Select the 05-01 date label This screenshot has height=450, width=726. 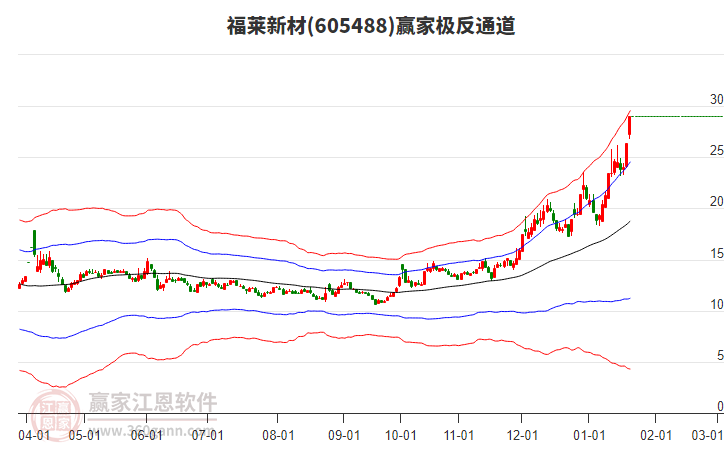click(x=84, y=436)
